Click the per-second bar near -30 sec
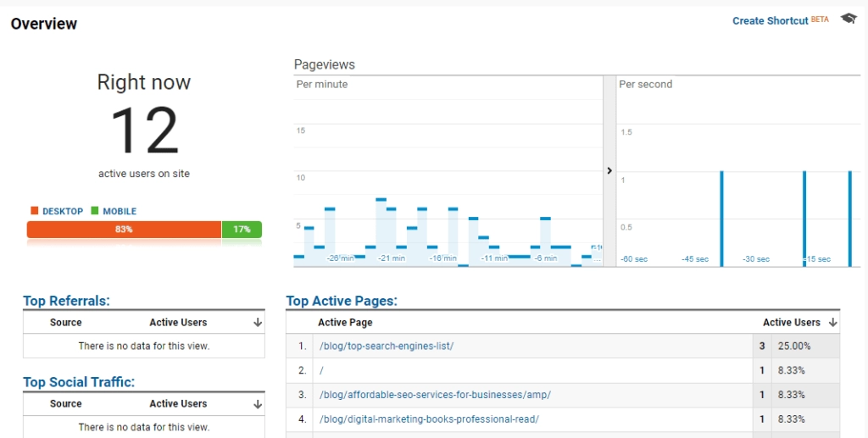Image resolution: width=868 pixels, height=438 pixels. click(x=721, y=219)
